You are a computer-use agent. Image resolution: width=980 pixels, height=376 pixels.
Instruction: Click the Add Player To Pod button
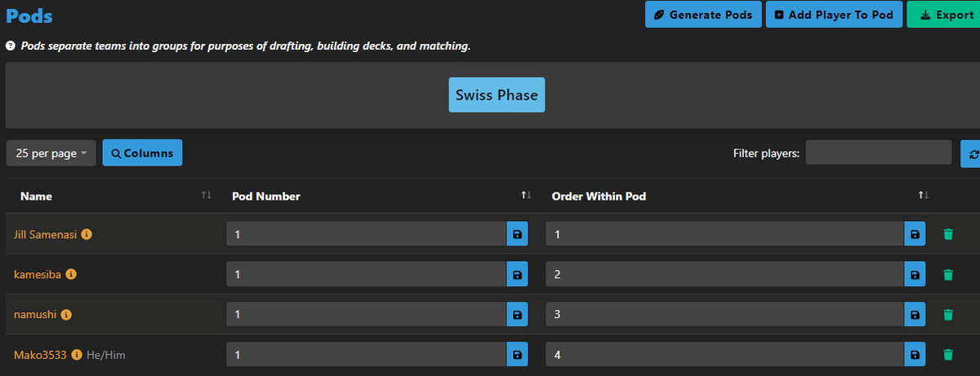pos(834,15)
